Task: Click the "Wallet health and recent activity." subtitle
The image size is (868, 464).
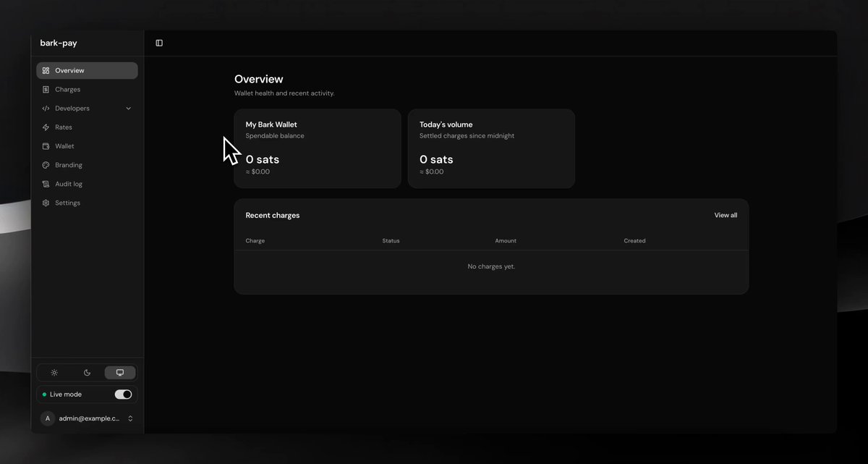Action: click(284, 93)
